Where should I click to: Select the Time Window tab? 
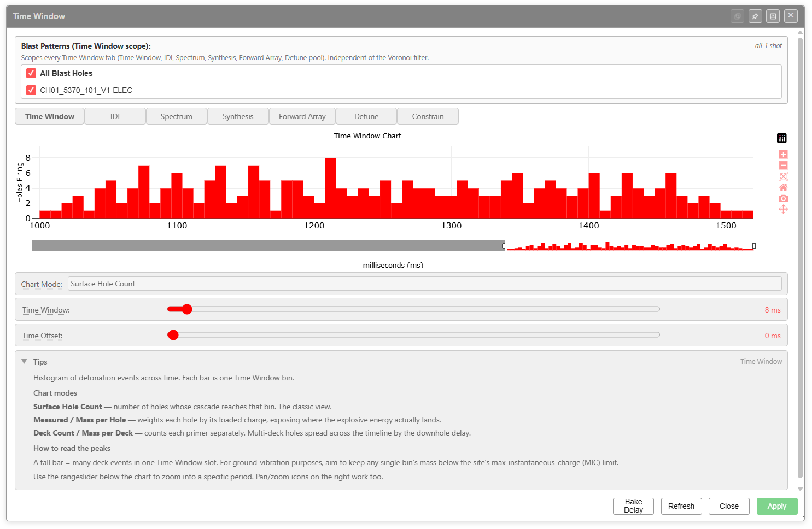coord(49,116)
